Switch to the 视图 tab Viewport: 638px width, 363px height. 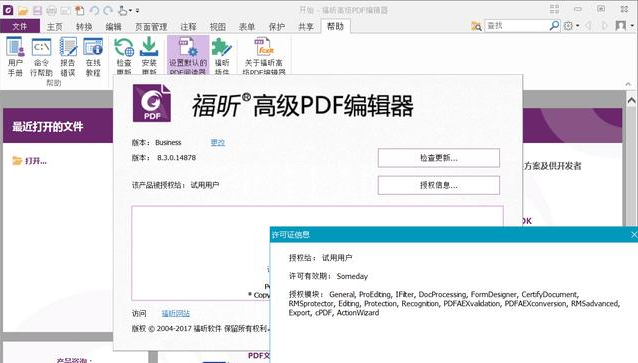218,27
